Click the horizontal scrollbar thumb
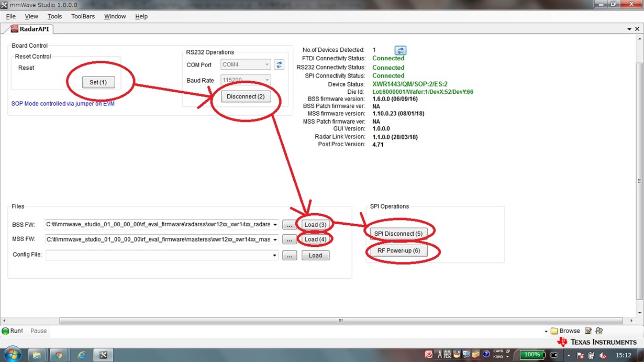The width and height of the screenshot is (644, 362). 340,321
